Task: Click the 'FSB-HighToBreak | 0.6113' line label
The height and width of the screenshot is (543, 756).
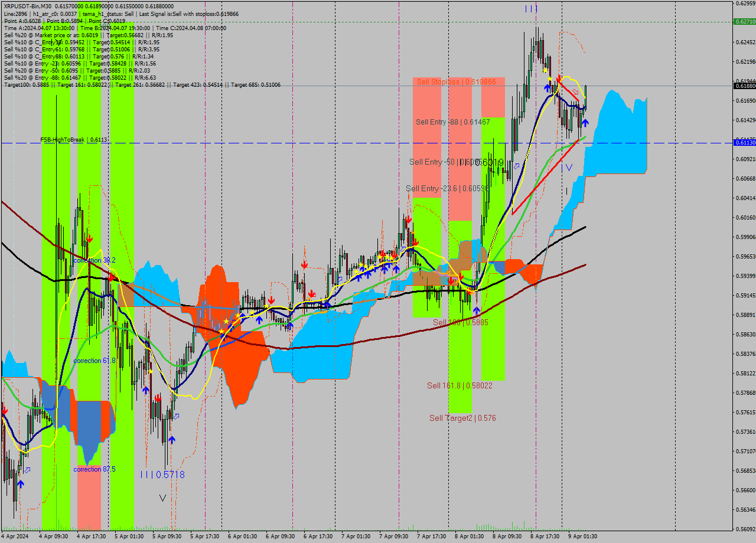Action: 74,140
